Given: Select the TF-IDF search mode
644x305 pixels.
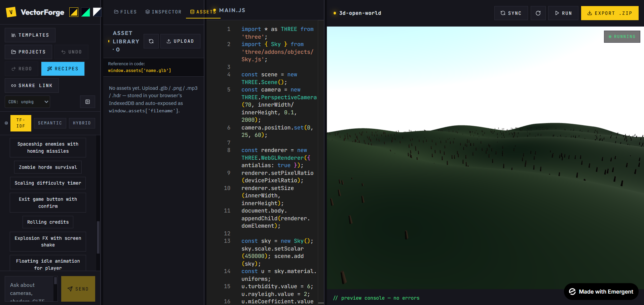Looking at the screenshot, I should pyautogui.click(x=21, y=123).
